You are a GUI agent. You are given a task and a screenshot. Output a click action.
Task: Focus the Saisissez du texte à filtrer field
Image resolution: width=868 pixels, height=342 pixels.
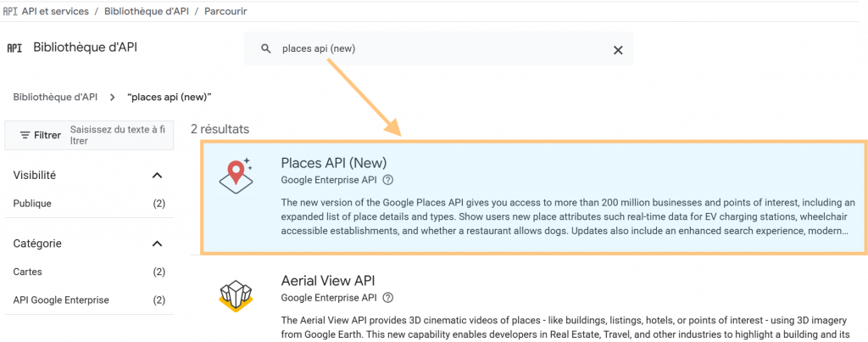click(117, 135)
